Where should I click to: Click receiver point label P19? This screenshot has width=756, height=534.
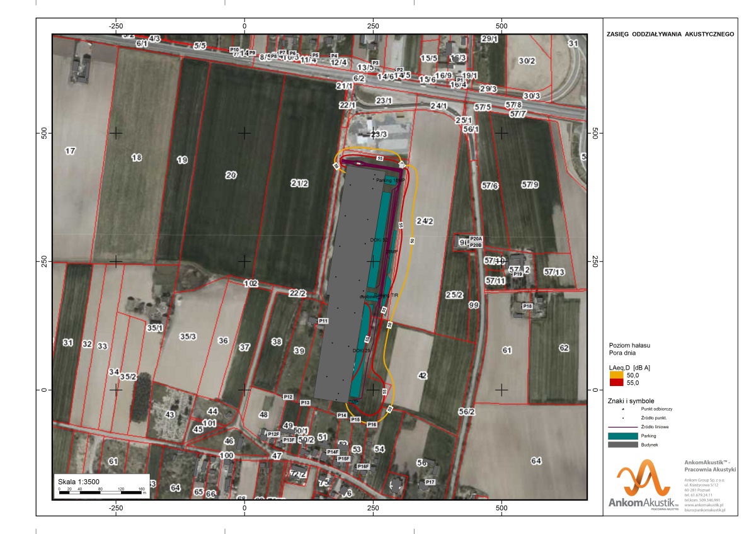click(518, 275)
